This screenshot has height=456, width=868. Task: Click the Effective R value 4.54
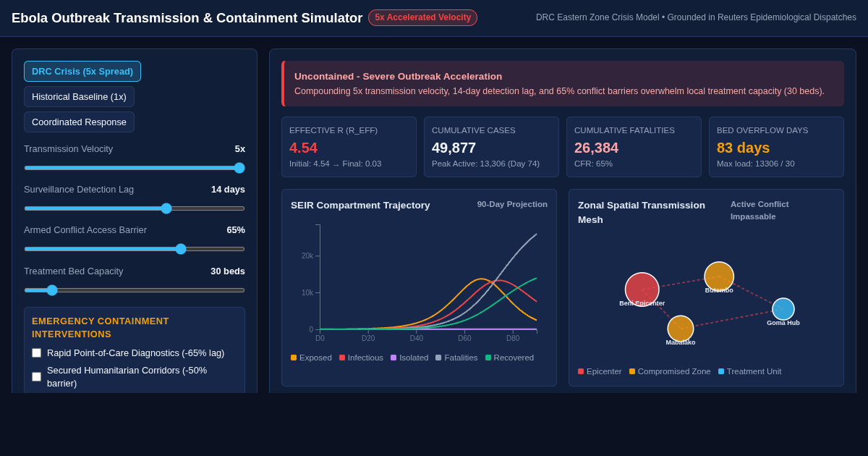[304, 148]
